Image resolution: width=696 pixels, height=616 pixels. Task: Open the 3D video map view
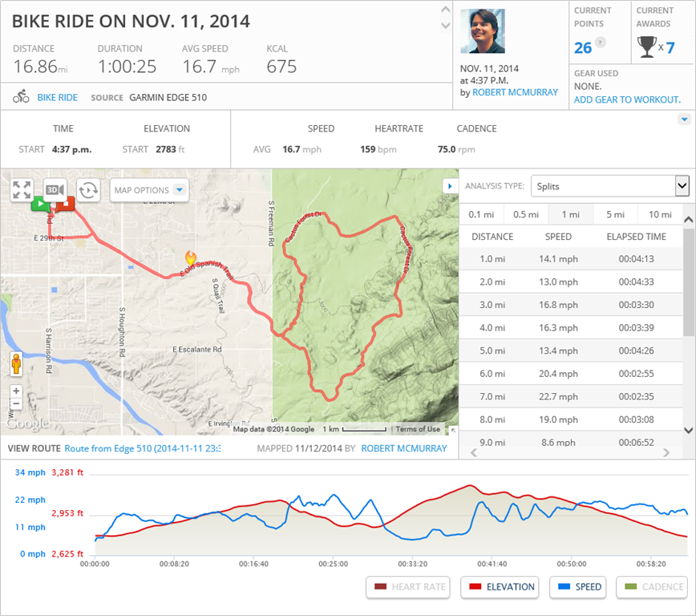coord(55,190)
